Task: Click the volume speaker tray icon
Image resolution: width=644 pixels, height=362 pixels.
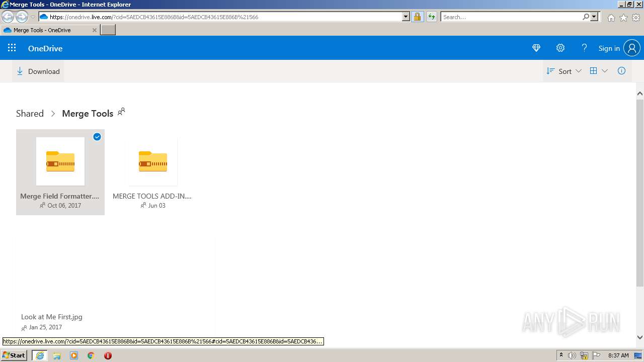Action: (x=572, y=355)
